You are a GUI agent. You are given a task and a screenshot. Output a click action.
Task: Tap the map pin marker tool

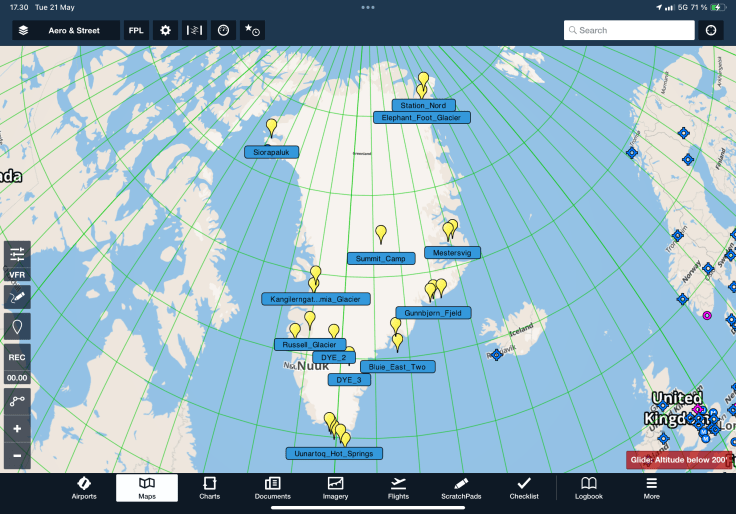[x=17, y=327]
